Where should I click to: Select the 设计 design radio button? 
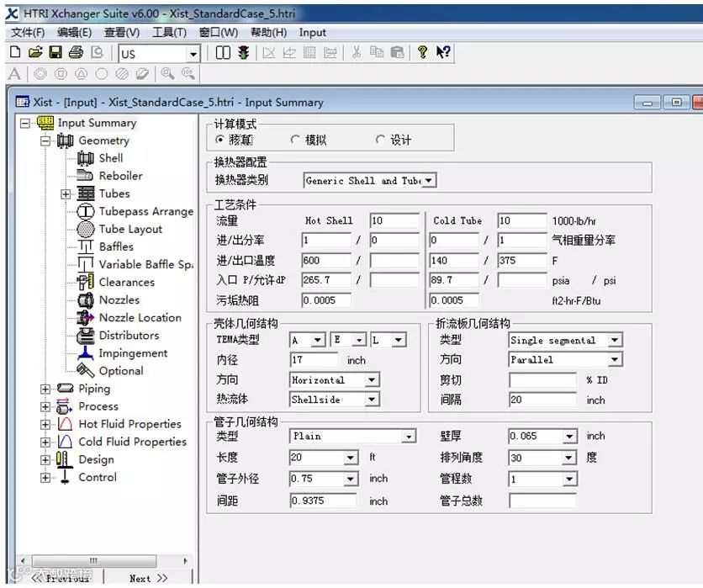[x=380, y=140]
